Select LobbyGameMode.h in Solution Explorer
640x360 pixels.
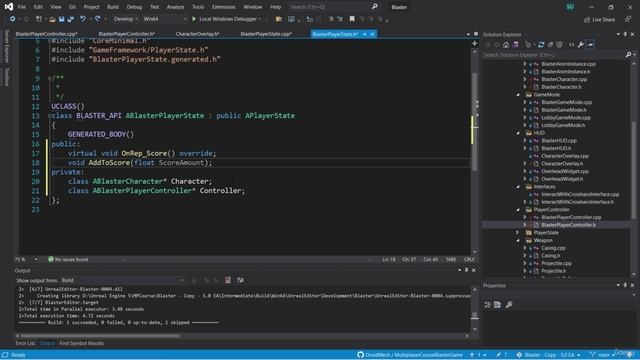pos(563,125)
